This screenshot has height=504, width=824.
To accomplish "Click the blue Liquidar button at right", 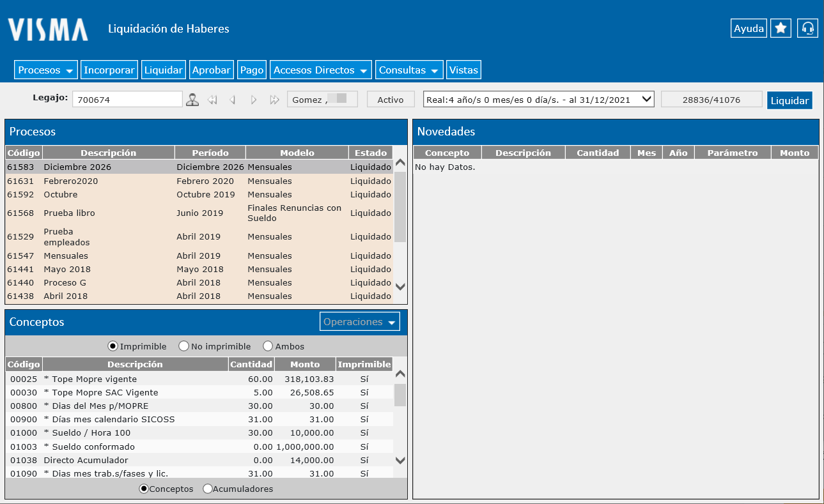I will coord(789,100).
